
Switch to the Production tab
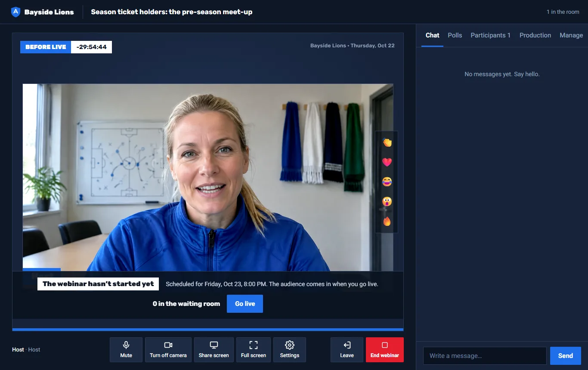(535, 36)
